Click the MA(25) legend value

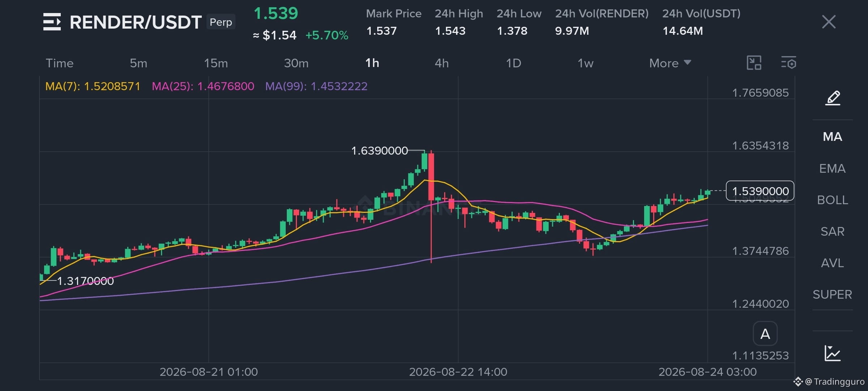[x=203, y=86]
